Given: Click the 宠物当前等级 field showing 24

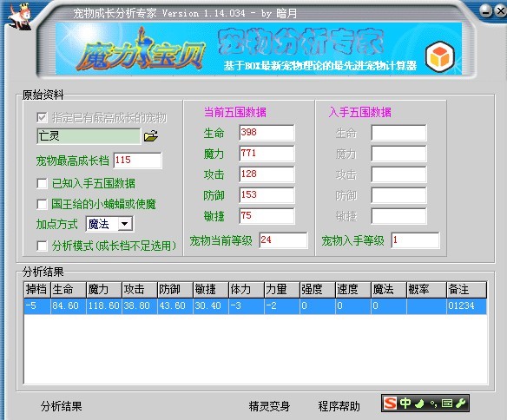Looking at the screenshot, I should point(283,240).
